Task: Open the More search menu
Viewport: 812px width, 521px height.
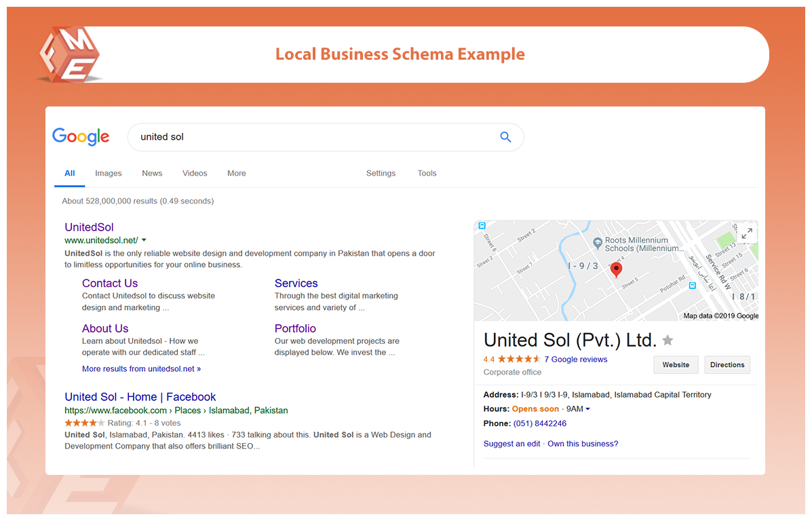Action: [236, 174]
